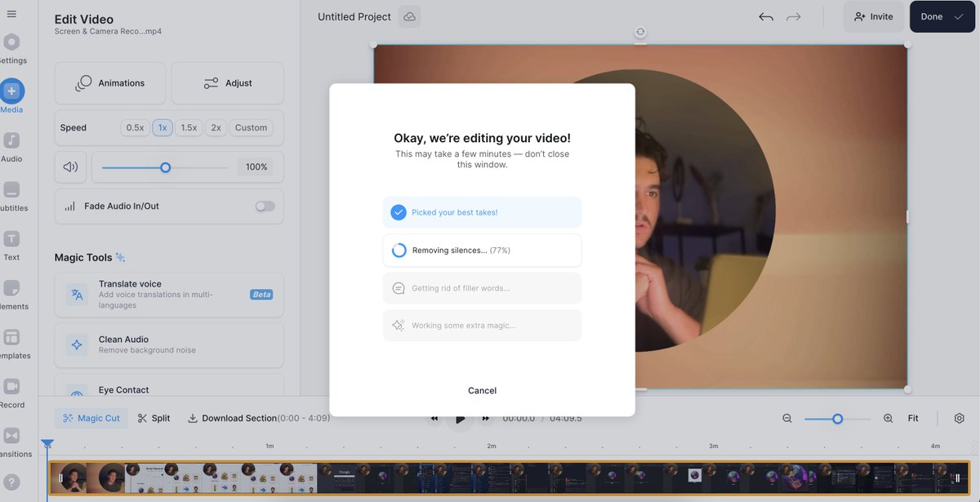The image size is (980, 502).
Task: Click the Beta badge on Translate voice
Action: [x=261, y=295]
